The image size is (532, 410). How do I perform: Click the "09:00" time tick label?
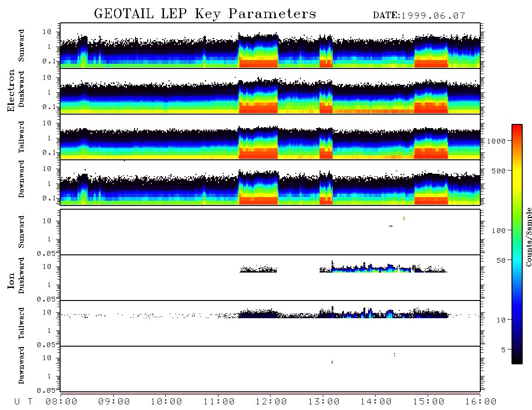click(114, 402)
